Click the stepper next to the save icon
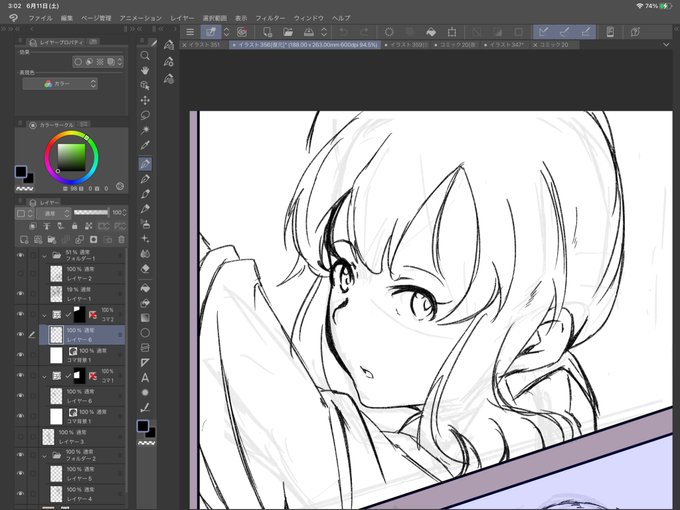Viewport: 680px width, 510px height. click(324, 32)
